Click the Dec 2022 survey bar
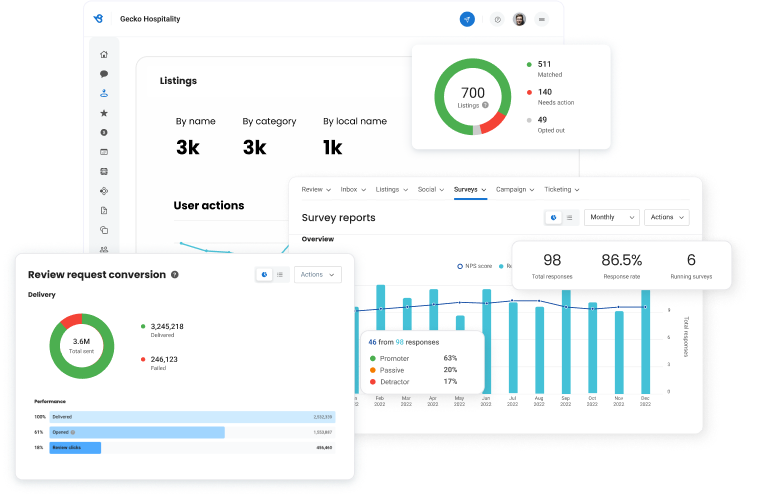Image resolution: width=757 pixels, height=497 pixels. tap(645, 341)
